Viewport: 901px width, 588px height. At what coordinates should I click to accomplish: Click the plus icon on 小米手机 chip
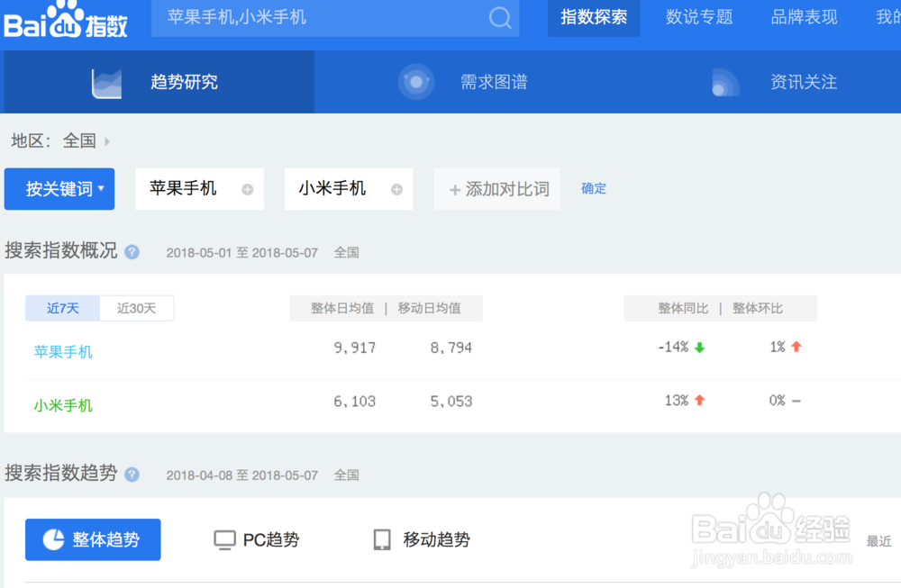click(x=396, y=189)
